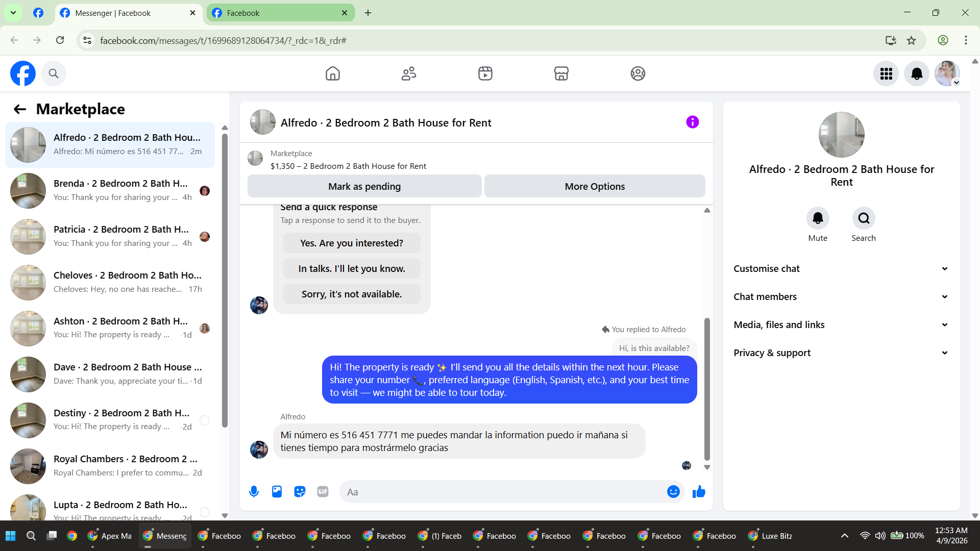This screenshot has height=551, width=980.
Task: Click Mark as pending button
Action: (x=364, y=187)
